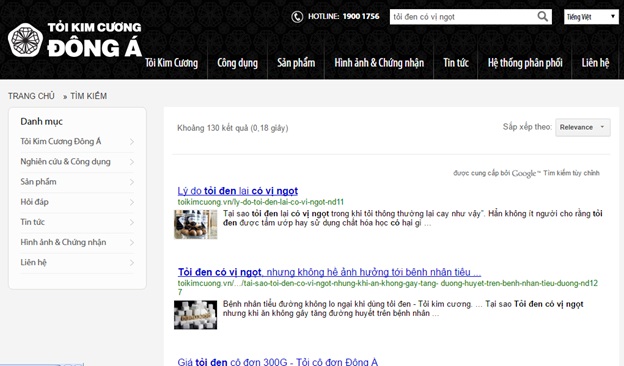Select Hình ảnh & Chứng nhận sidebar category

tap(63, 242)
